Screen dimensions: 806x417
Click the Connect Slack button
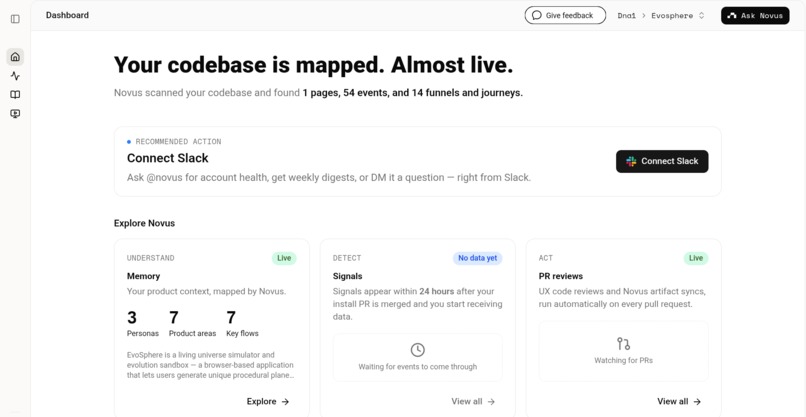(x=662, y=161)
